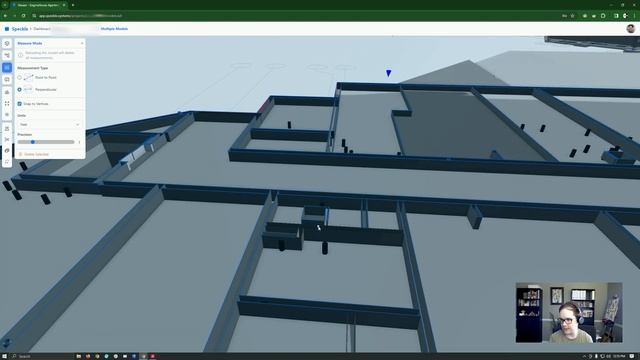Open Multiple Models breadcrumb link
The height and width of the screenshot is (360, 640).
coord(114,29)
